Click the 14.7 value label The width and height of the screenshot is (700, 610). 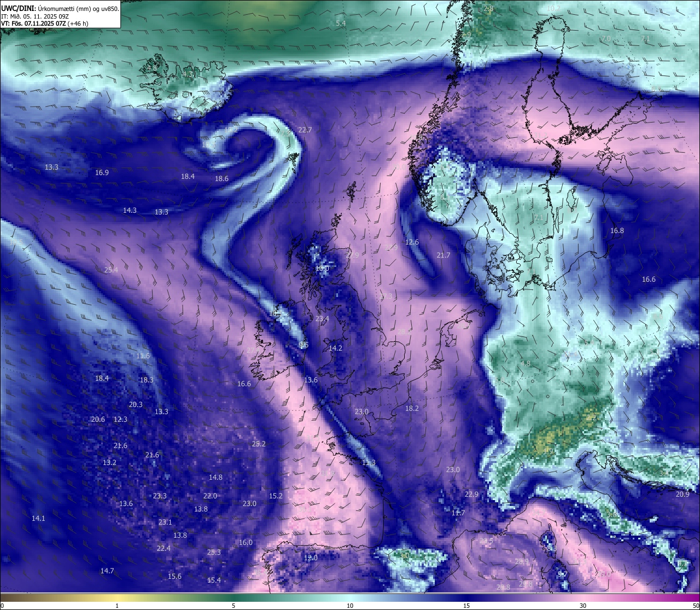tap(107, 571)
